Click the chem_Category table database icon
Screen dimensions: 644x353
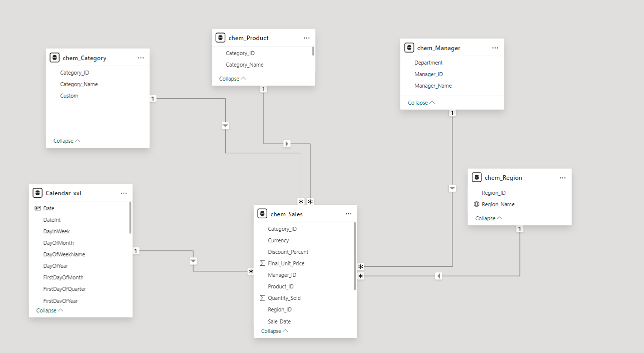55,58
